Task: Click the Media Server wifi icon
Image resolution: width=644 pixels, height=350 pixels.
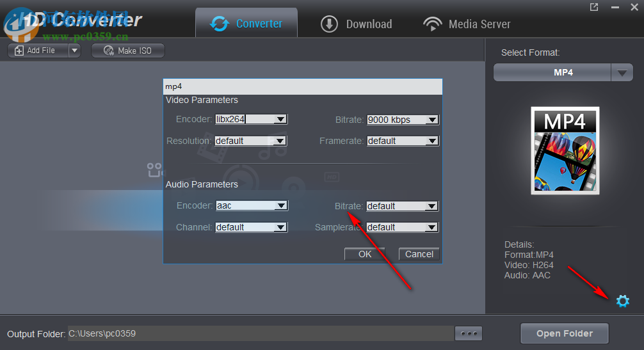Action: [433, 24]
